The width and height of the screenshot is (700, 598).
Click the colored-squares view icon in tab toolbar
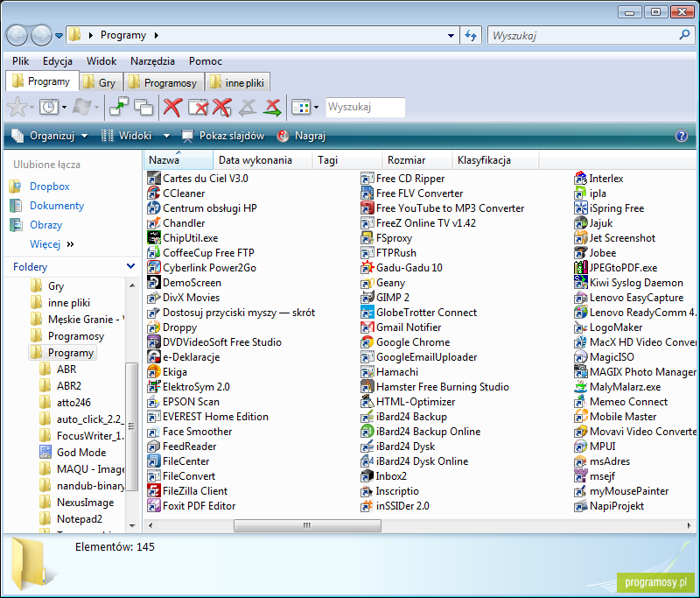pos(300,107)
